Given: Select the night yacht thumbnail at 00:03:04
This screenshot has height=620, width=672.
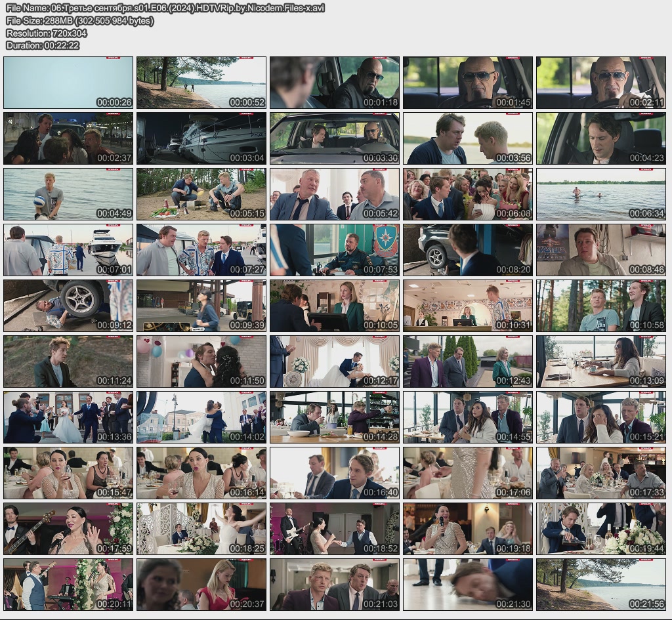Looking at the screenshot, I should [201, 138].
